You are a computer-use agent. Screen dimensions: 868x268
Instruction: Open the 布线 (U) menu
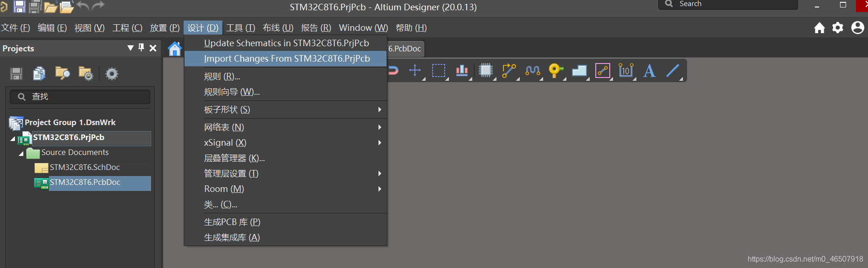coord(278,28)
